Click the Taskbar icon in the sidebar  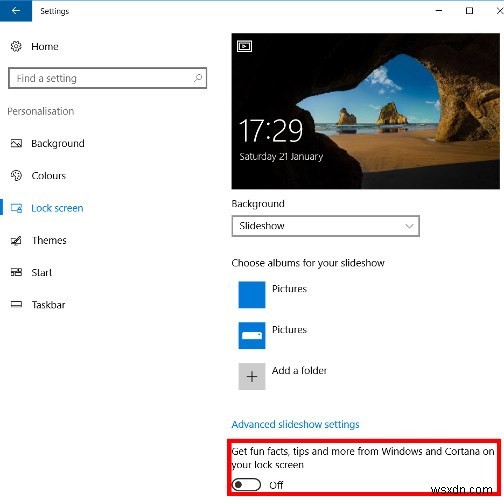coord(16,304)
